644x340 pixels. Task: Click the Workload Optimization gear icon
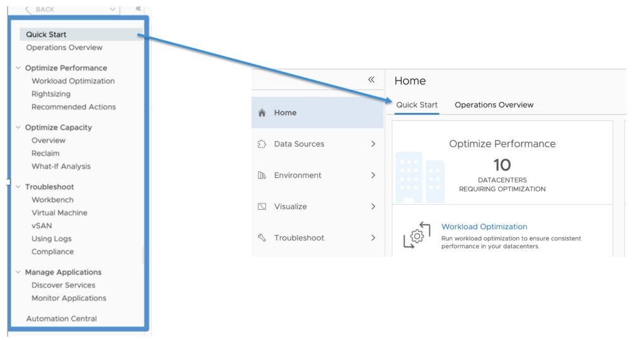416,235
